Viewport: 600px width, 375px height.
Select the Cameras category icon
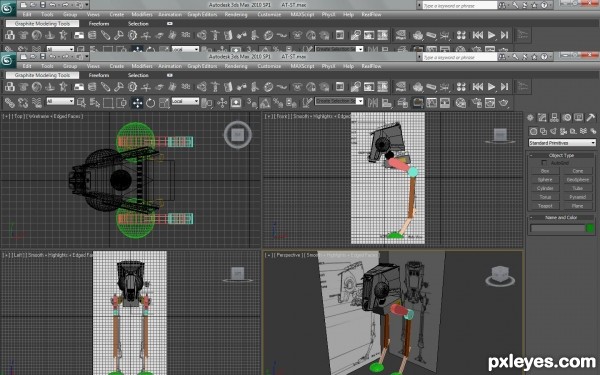563,131
